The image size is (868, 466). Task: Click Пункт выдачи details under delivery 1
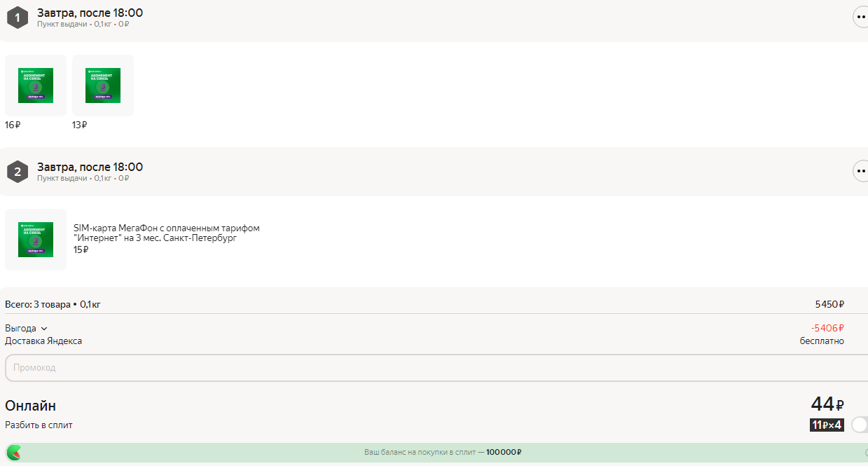point(83,24)
